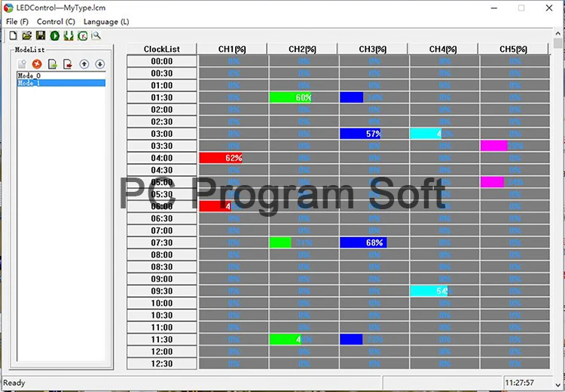Adjust the magenta CH5 bar at 05:00
Image resolution: width=565 pixels, height=392 pixels.
pos(492,182)
